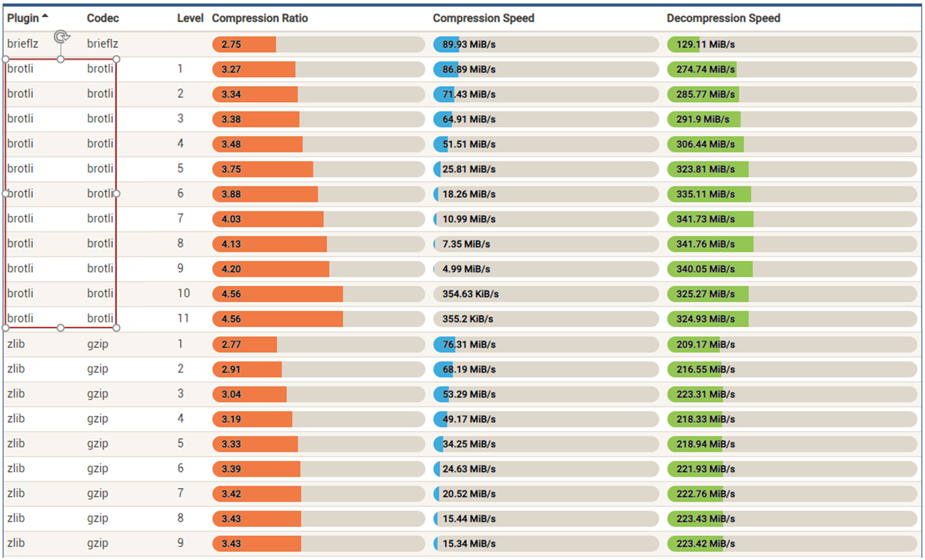925x560 pixels.
Task: Click the bottom-center resize handle of the selection
Action: point(61,327)
